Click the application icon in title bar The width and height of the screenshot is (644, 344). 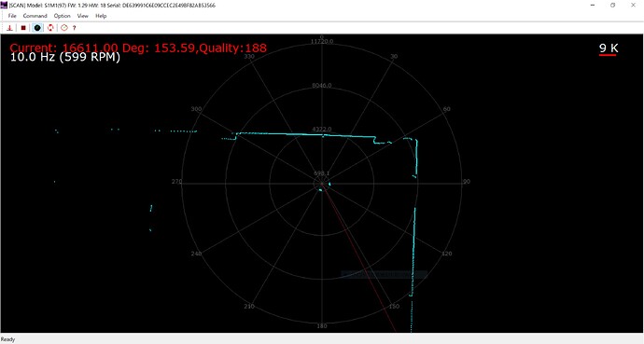[4, 5]
